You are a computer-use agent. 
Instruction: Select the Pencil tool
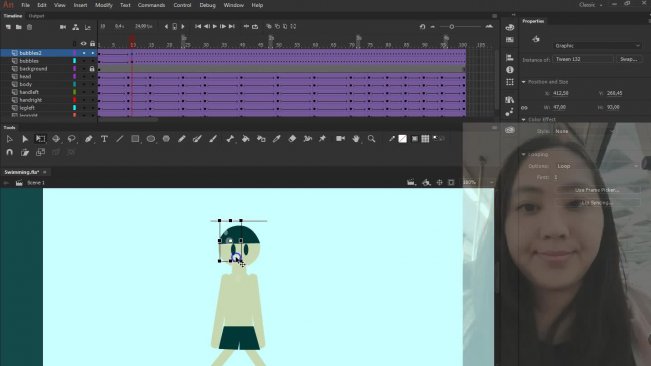181,139
